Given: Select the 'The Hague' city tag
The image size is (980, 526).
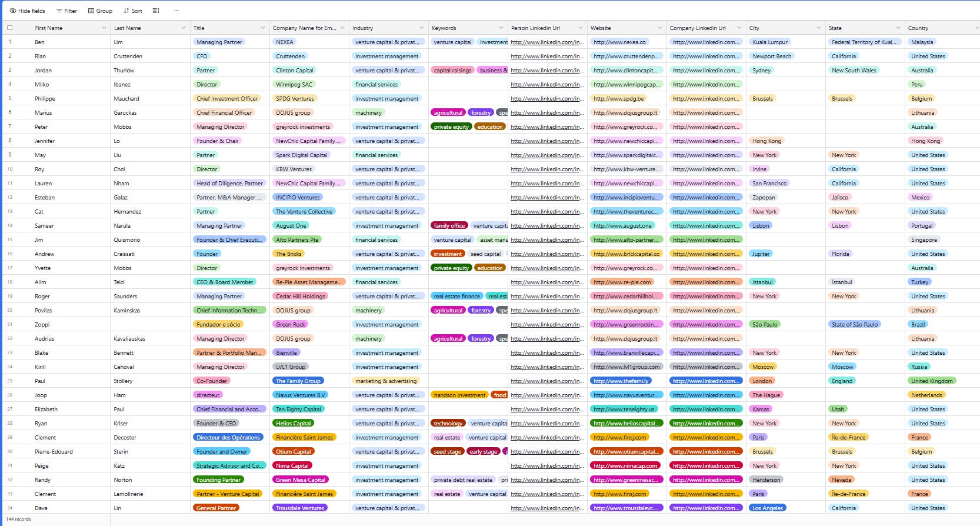Looking at the screenshot, I should point(766,395).
